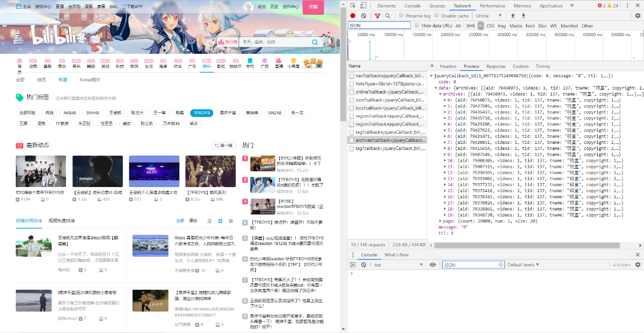
Task: Export HAR file using the download arrow icon
Action: pos(523,16)
